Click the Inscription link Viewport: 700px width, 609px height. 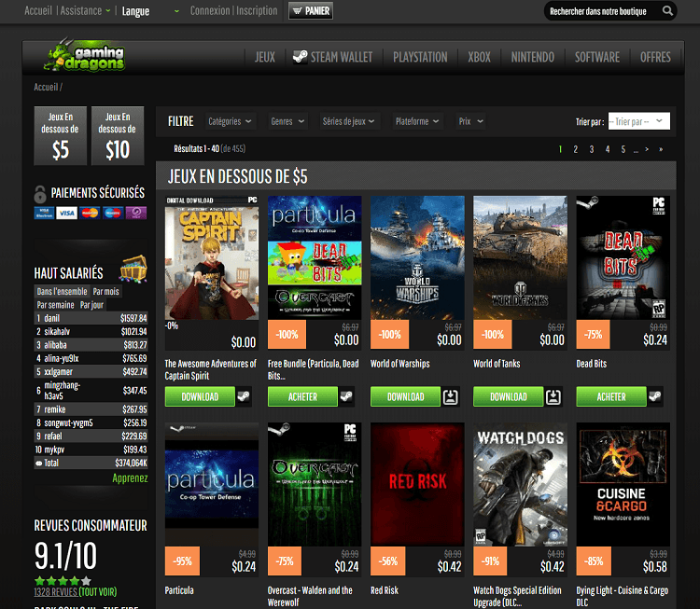pos(257,10)
